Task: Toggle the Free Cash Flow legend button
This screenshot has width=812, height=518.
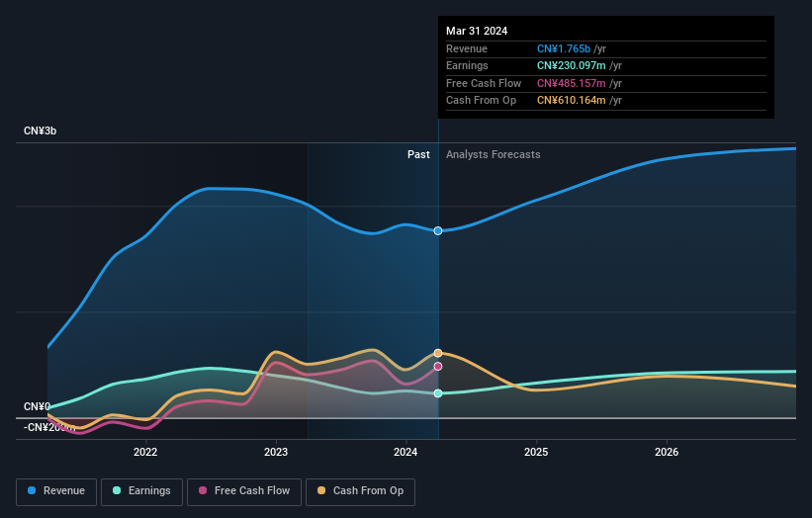Action: (244, 491)
